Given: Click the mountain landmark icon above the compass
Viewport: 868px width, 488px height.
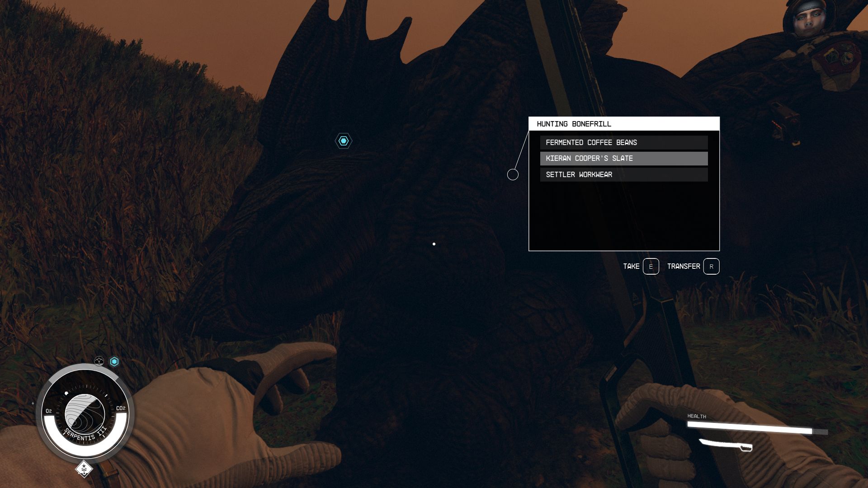Looking at the screenshot, I should (99, 361).
